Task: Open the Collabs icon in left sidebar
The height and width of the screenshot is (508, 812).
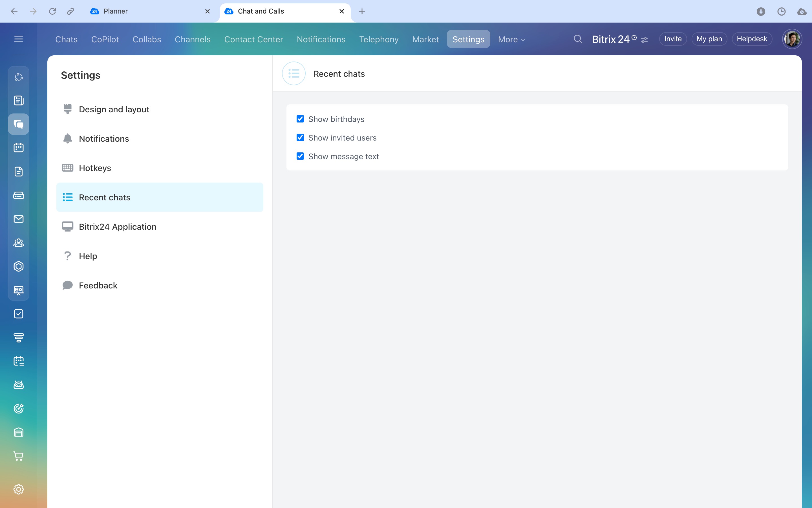Action: tap(18, 77)
